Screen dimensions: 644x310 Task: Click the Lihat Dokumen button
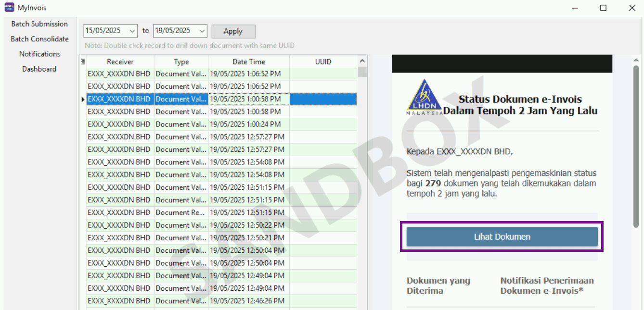click(x=502, y=237)
